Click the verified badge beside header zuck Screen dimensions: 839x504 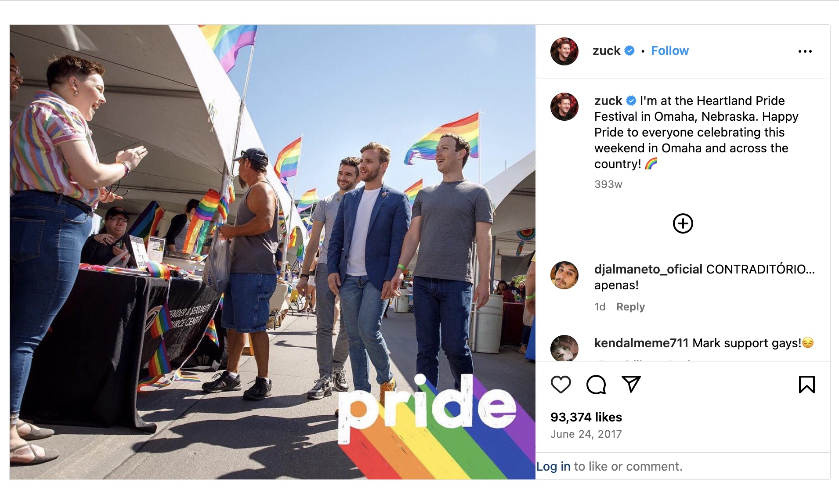point(629,51)
